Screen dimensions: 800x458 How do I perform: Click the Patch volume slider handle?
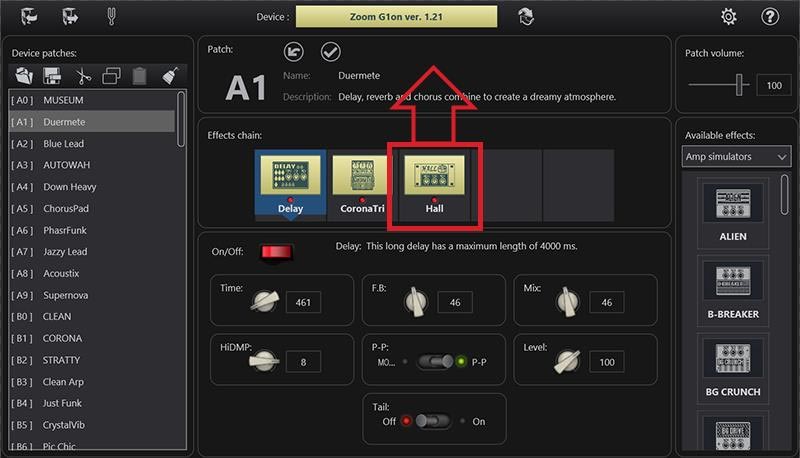point(741,86)
